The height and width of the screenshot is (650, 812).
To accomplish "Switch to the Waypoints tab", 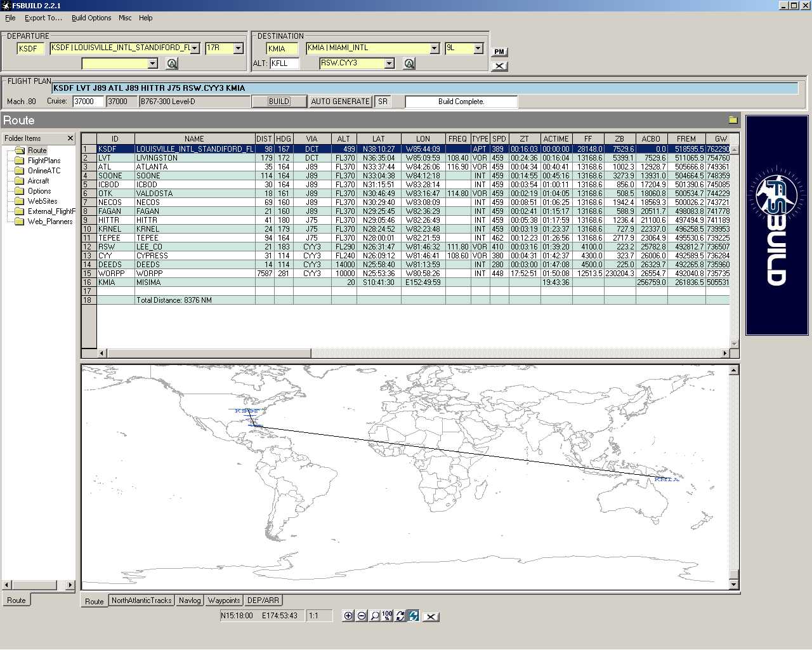I will point(224,600).
